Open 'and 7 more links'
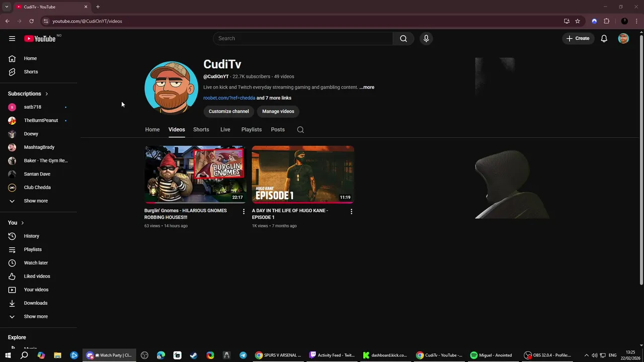This screenshot has height=362, width=644. 274,98
